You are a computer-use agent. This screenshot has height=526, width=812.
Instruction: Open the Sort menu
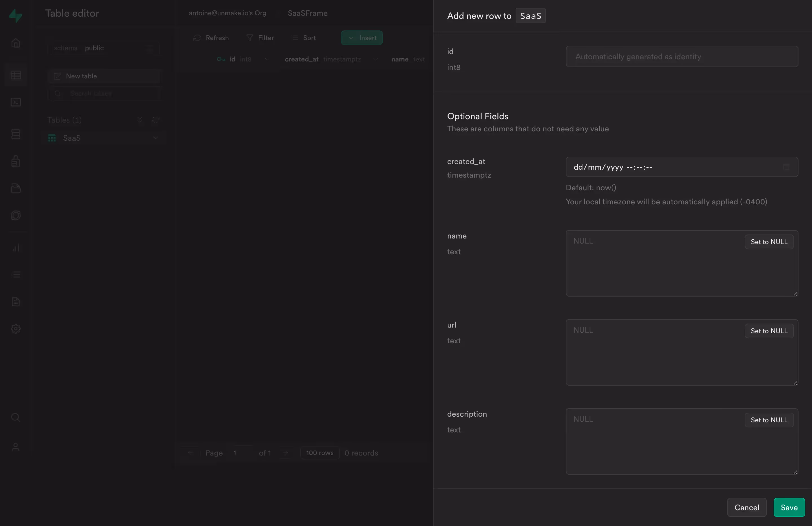[303, 37]
